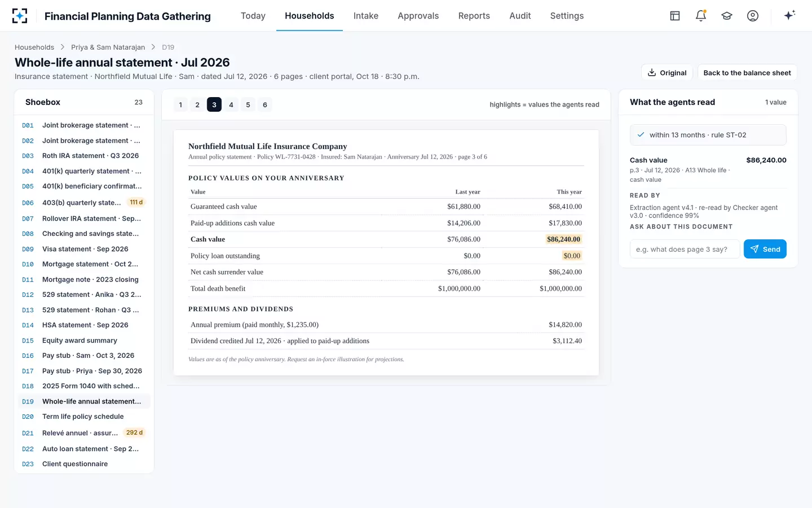
Task: Open the Settings tab
Action: click(x=567, y=16)
